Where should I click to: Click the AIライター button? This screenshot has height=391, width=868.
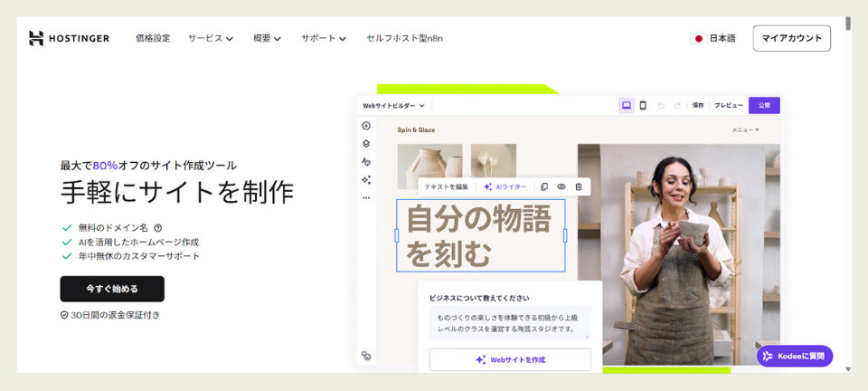pyautogui.click(x=505, y=187)
